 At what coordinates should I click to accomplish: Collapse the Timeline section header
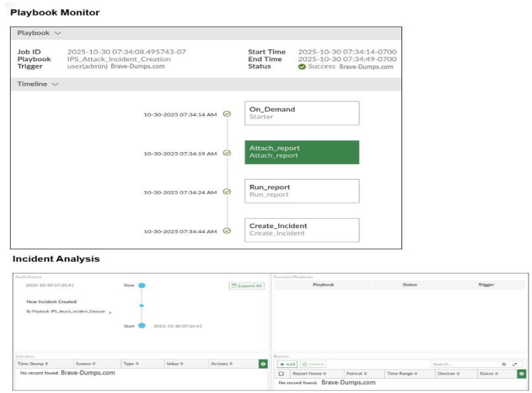point(39,84)
